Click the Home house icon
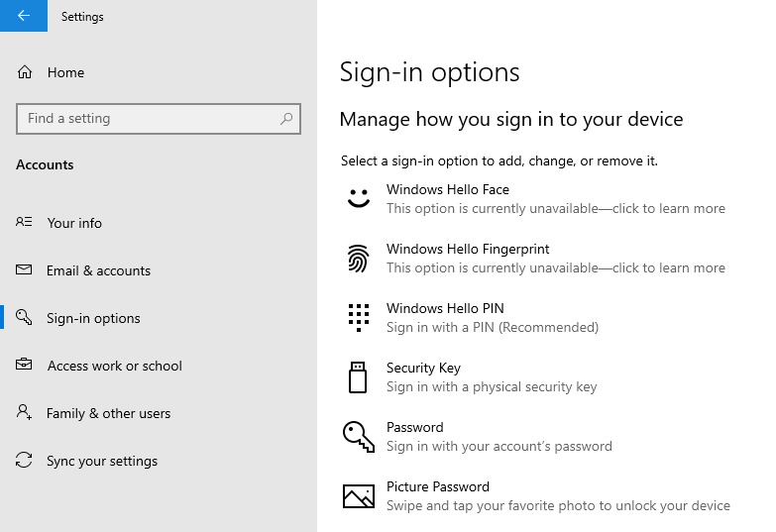This screenshot has height=532, width=776. (x=25, y=72)
